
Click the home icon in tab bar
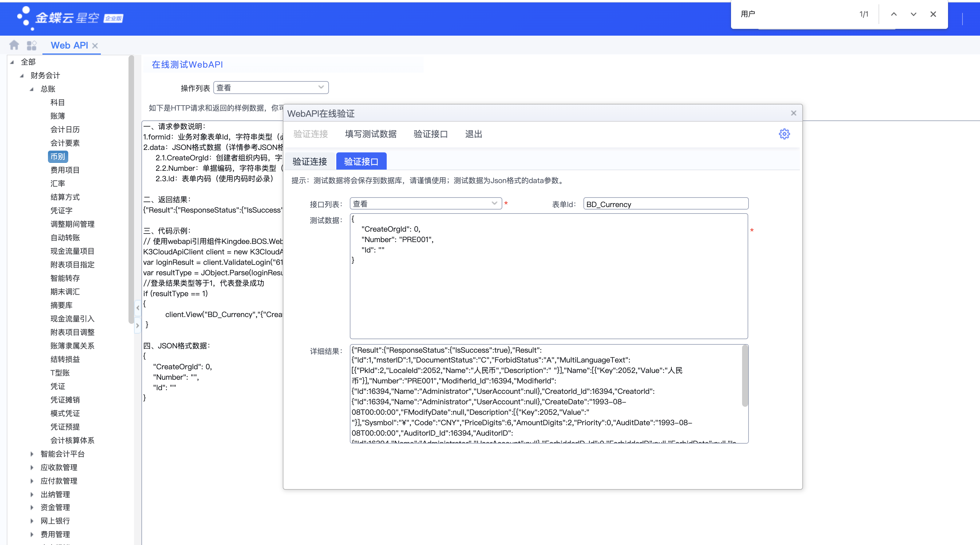click(14, 45)
